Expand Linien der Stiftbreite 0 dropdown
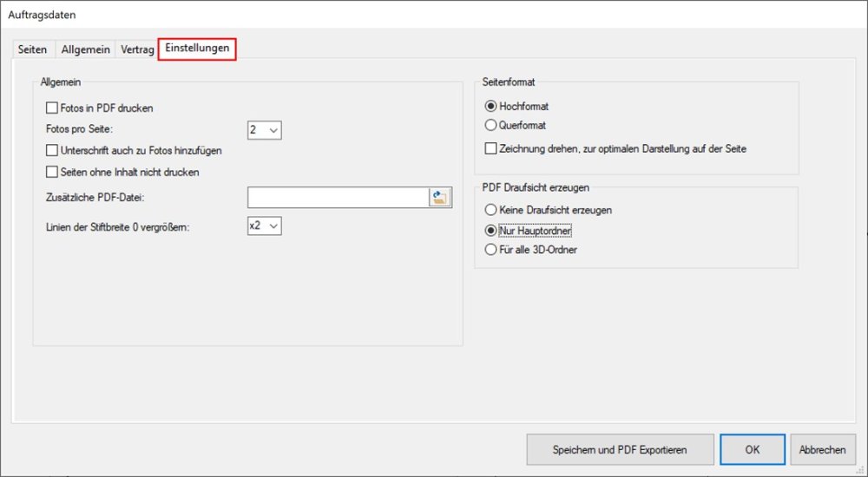The height and width of the screenshot is (477, 868). (x=265, y=225)
